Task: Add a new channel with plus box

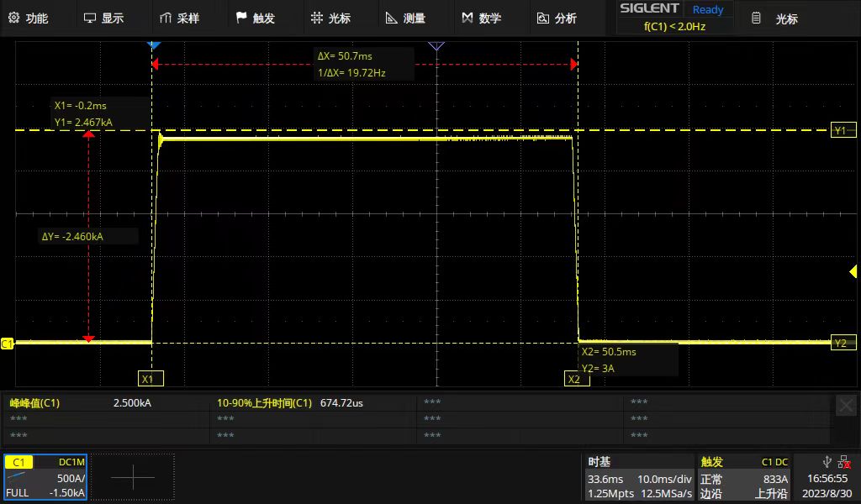Action: [x=133, y=477]
